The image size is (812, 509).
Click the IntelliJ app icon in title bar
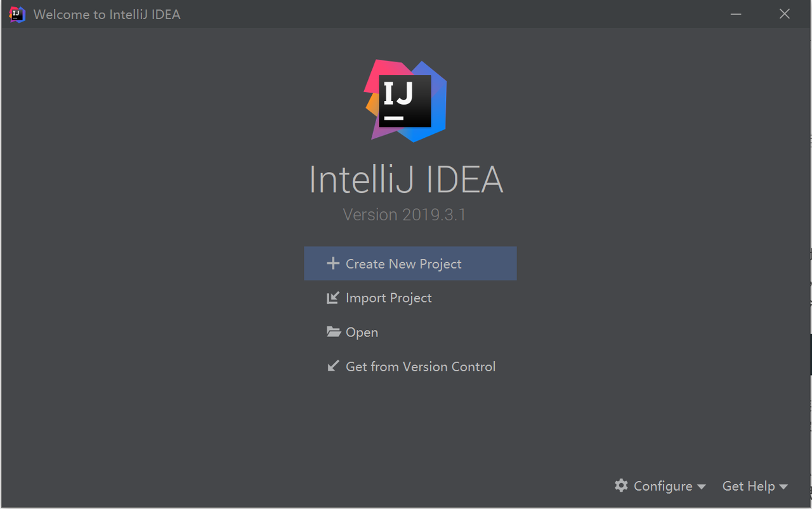[x=17, y=14]
